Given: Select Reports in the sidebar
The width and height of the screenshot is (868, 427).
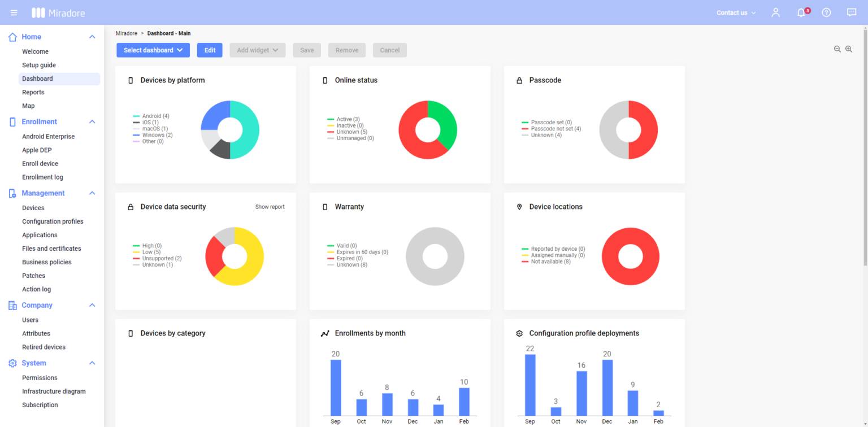Looking at the screenshot, I should (33, 92).
